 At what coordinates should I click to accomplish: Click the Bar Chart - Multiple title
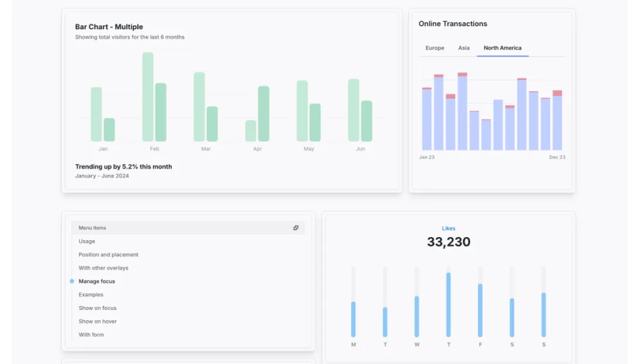tap(109, 27)
